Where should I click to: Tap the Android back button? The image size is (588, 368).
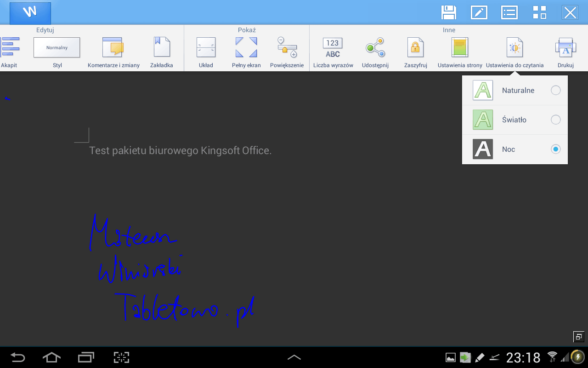pyautogui.click(x=18, y=357)
